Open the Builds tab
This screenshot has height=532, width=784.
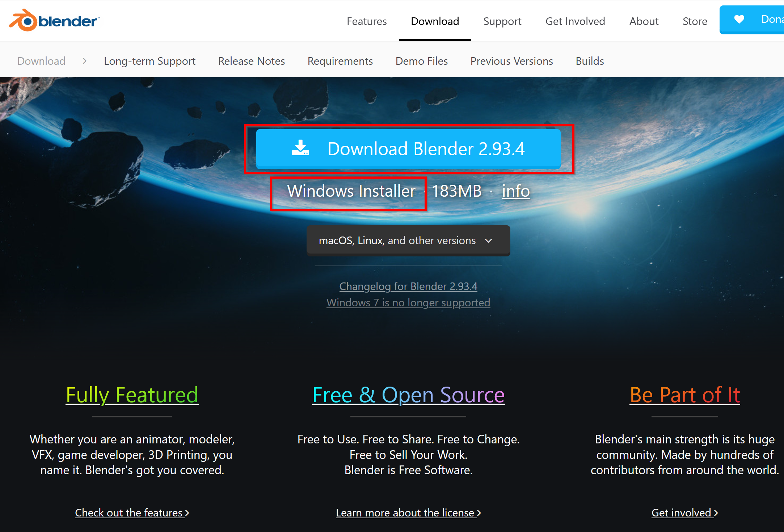click(590, 61)
